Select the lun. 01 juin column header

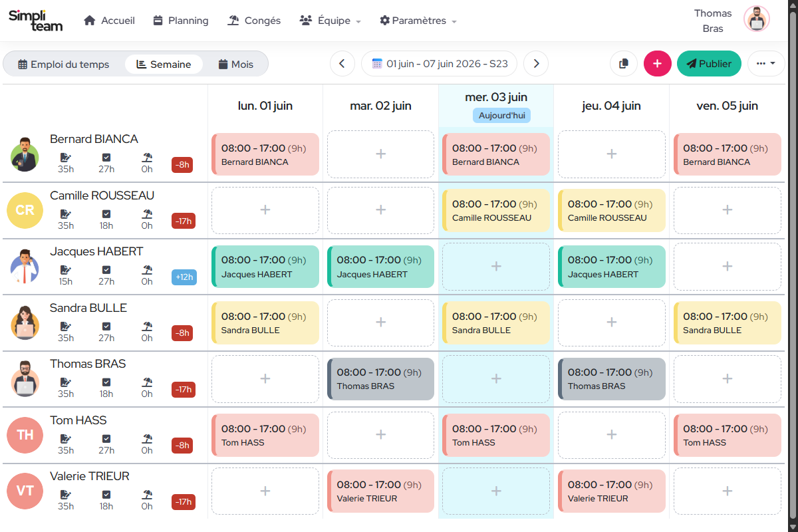pos(265,106)
